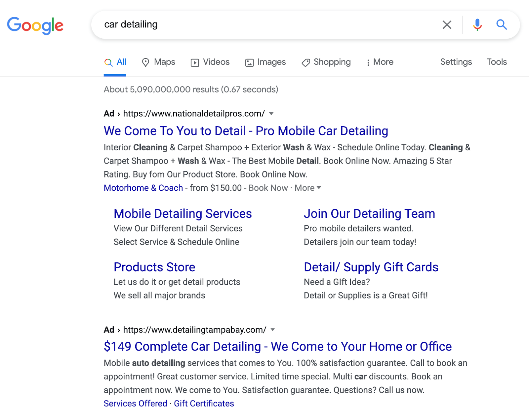Click 'Pro mobile detailers wanted.' text
This screenshot has width=529, height=420.
click(359, 228)
